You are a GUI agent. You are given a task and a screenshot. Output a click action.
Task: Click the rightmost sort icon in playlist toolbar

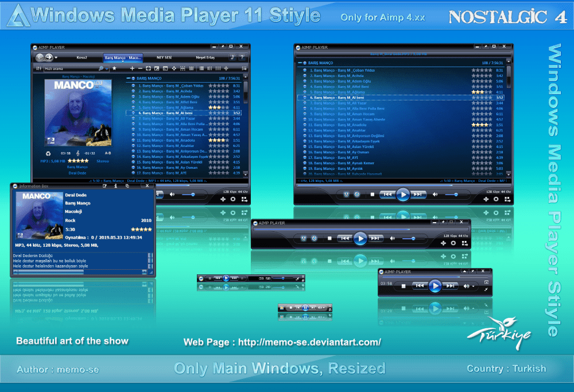[244, 68]
